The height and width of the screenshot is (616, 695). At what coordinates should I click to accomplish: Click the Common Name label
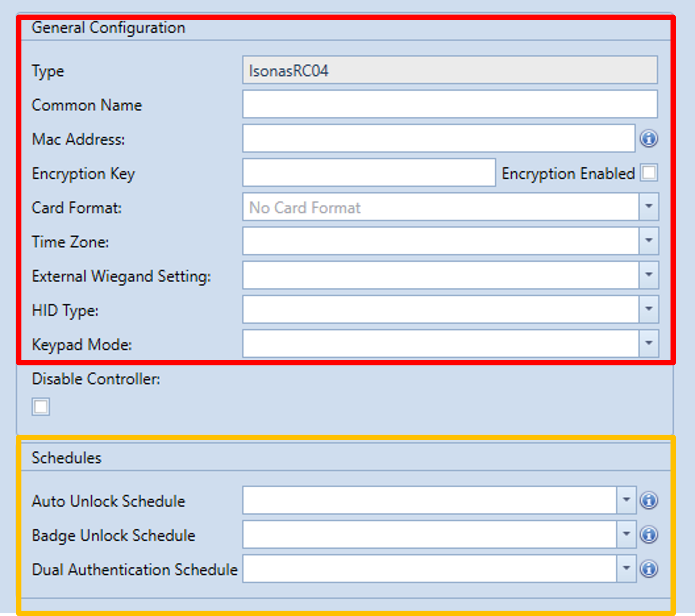[87, 105]
